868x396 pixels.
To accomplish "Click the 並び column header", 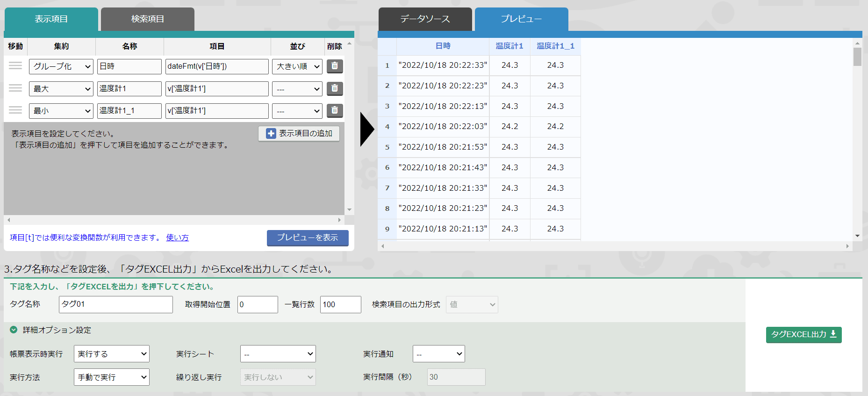I will coord(297,46).
